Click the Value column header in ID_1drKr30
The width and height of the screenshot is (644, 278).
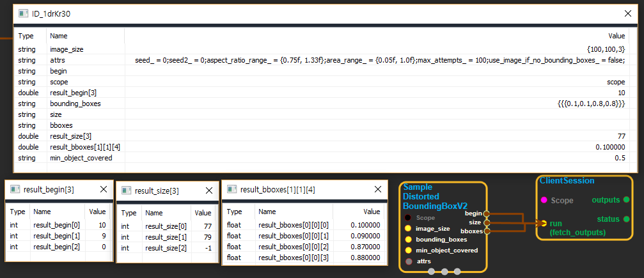coord(616,36)
